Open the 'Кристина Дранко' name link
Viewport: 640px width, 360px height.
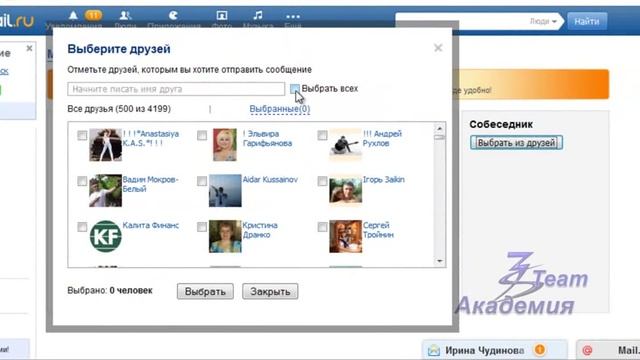point(260,230)
